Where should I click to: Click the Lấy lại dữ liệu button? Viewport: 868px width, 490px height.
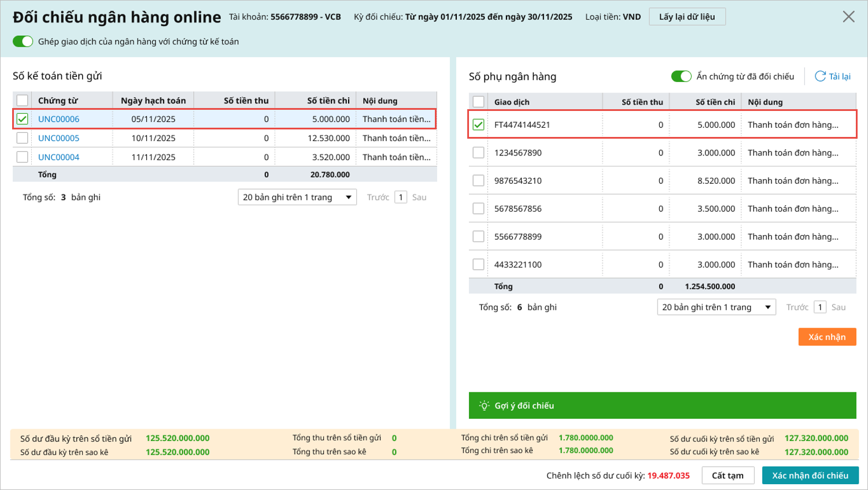pyautogui.click(x=686, y=17)
